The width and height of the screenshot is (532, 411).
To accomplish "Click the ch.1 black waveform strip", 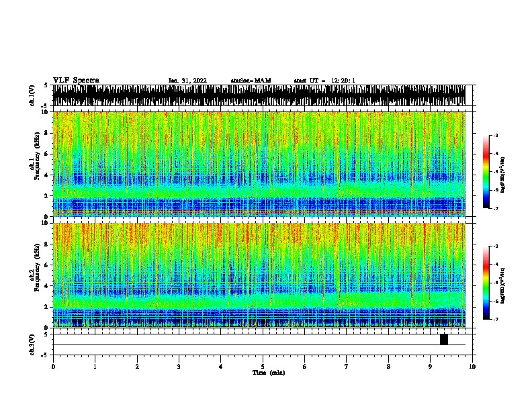I will point(259,95).
